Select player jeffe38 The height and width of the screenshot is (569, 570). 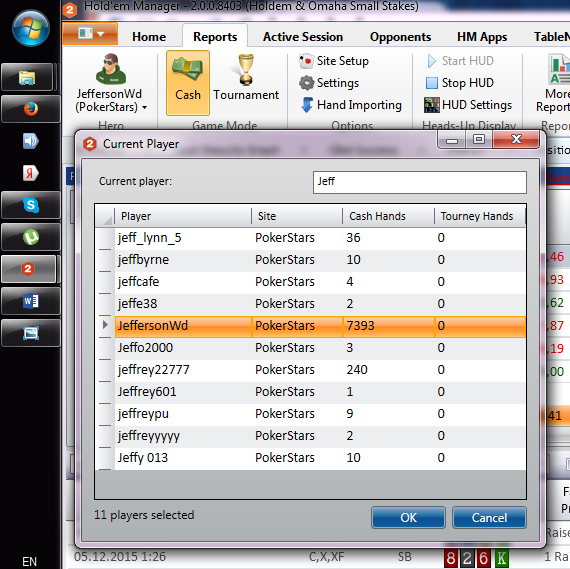click(x=320, y=304)
